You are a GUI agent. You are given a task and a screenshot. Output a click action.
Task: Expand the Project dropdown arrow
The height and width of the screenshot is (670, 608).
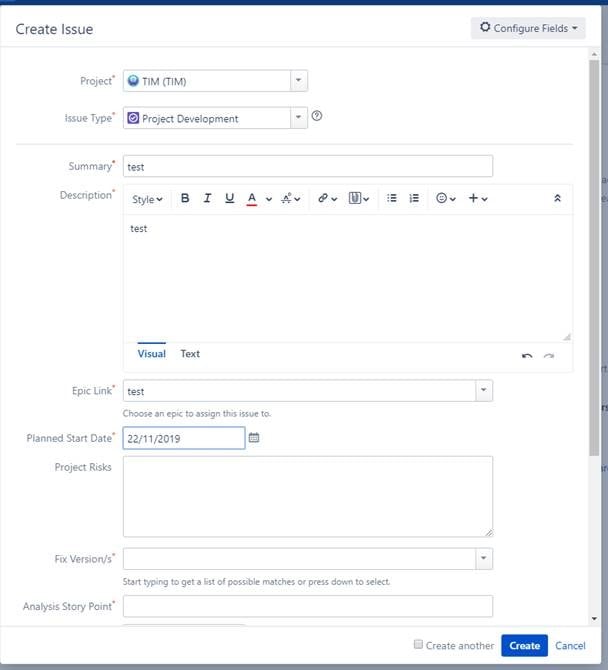299,81
